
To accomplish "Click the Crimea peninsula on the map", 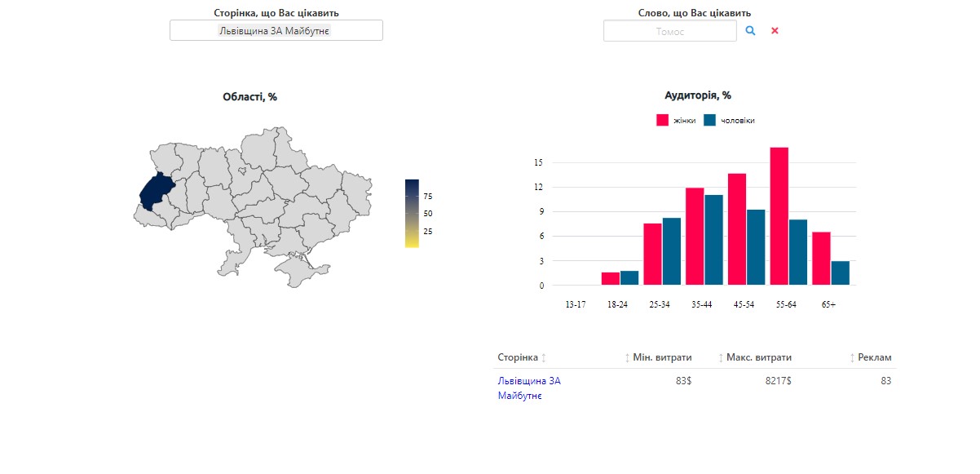I will [306, 273].
